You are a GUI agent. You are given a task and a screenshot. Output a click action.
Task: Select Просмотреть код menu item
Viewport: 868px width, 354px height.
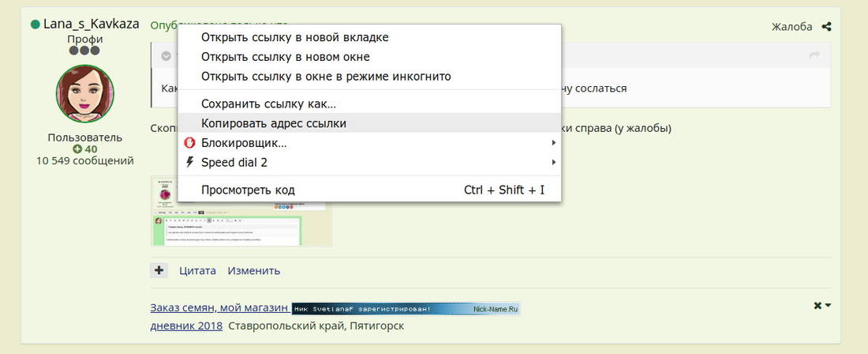pos(248,190)
